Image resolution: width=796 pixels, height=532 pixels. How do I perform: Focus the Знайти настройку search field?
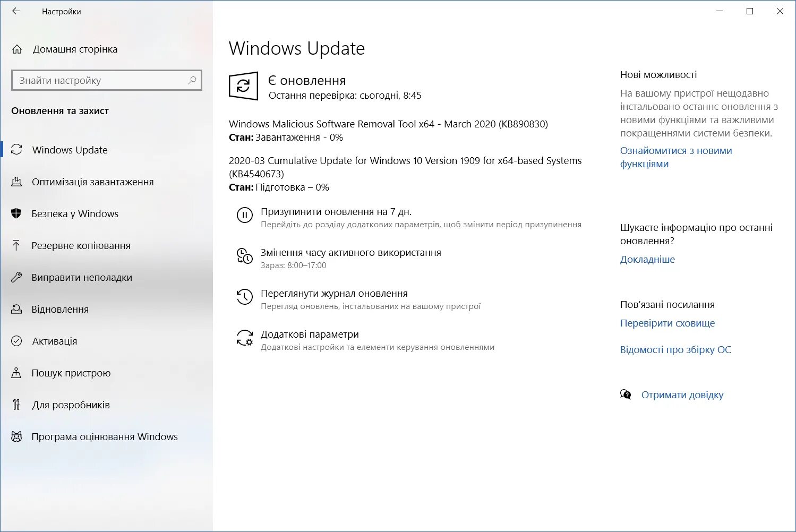coord(107,80)
